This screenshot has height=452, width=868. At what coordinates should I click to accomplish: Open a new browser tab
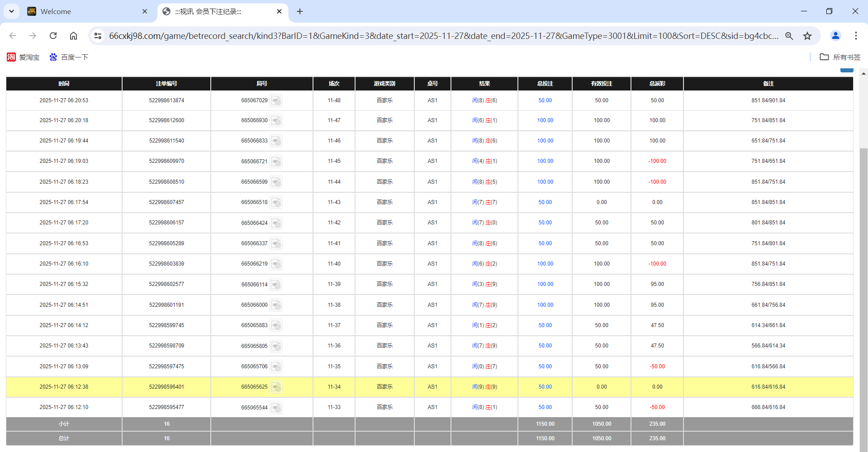click(300, 11)
